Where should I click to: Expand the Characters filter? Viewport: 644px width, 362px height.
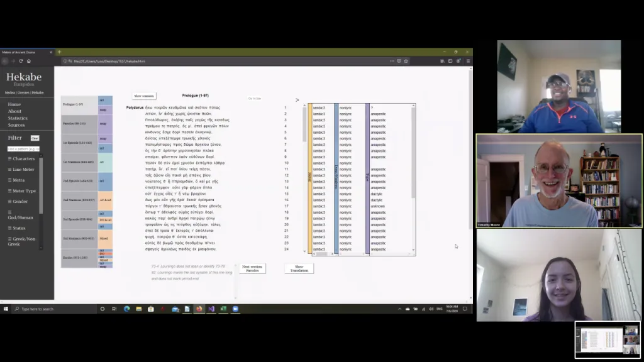(x=21, y=158)
